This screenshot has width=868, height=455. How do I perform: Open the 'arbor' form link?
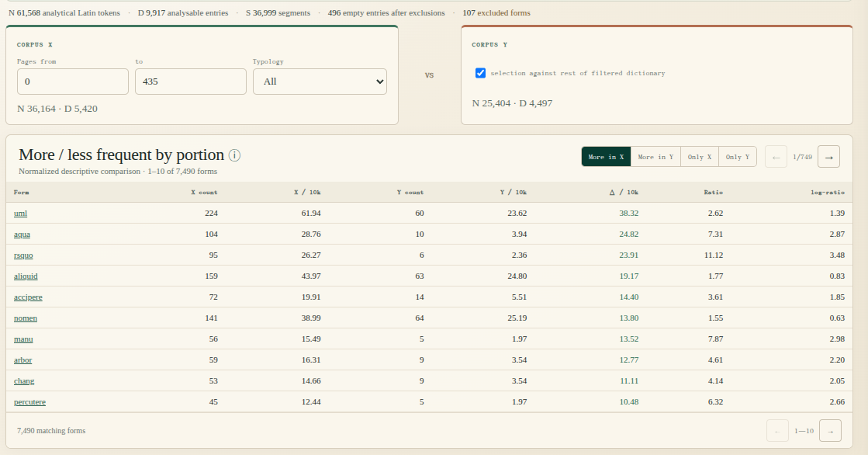[x=22, y=360]
